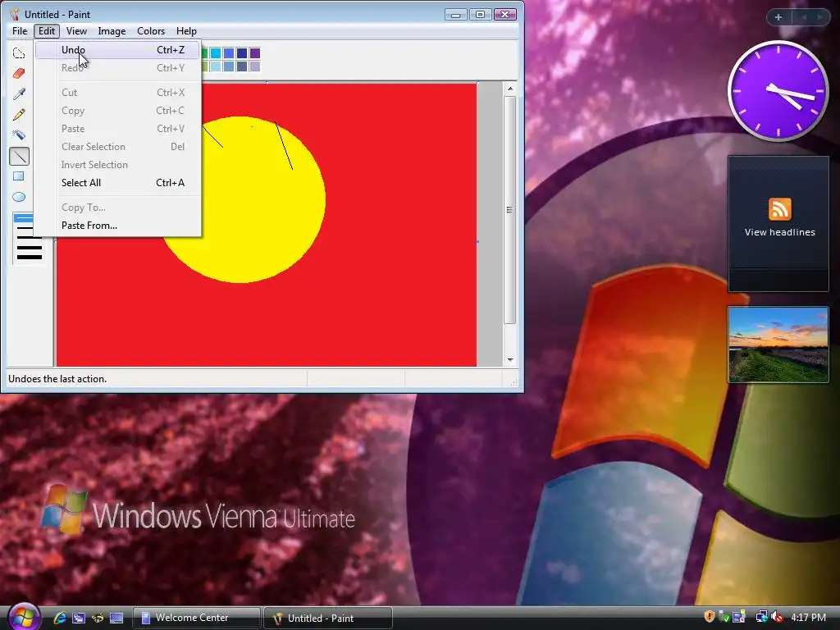
Task: Click Switch between windows Quick Launch icon
Action: tap(79, 618)
